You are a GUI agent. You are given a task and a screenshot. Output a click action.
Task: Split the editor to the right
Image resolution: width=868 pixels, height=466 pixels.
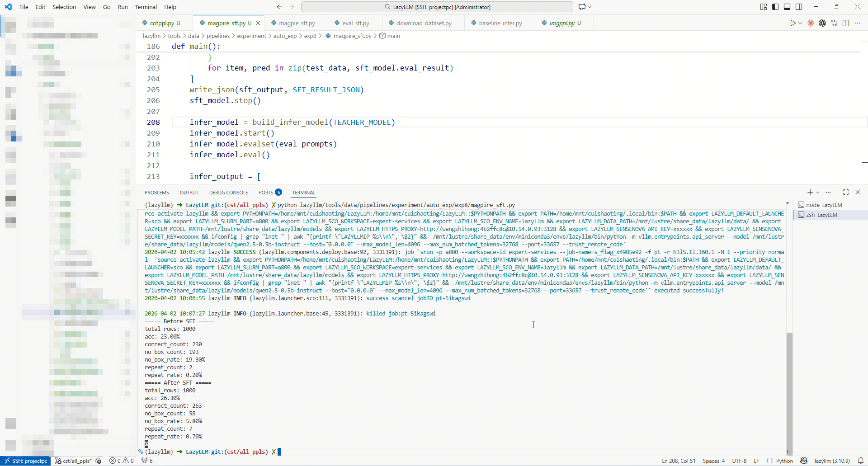pos(846,23)
